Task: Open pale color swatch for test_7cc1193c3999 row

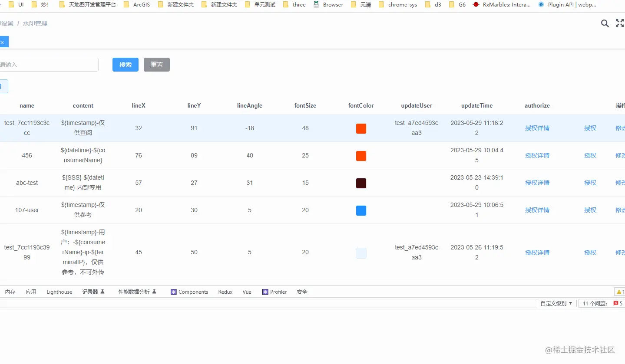Action: point(361,253)
